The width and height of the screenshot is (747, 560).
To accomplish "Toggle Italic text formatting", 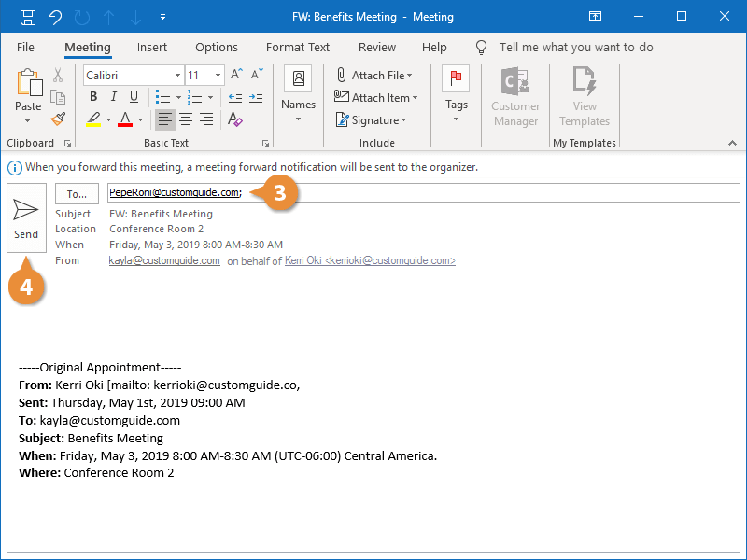I will click(114, 97).
